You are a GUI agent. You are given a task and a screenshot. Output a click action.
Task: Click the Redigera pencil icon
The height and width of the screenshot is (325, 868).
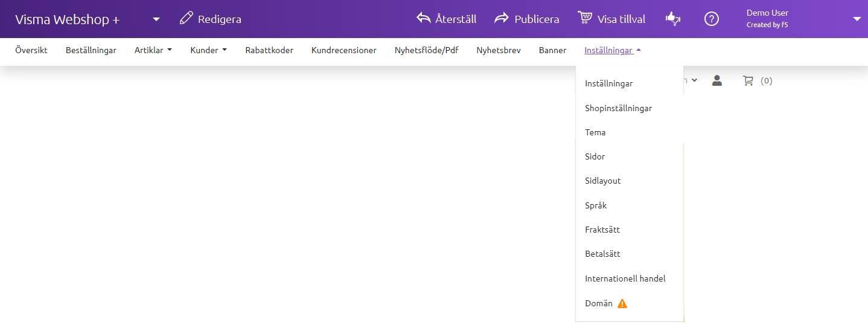[x=187, y=18]
